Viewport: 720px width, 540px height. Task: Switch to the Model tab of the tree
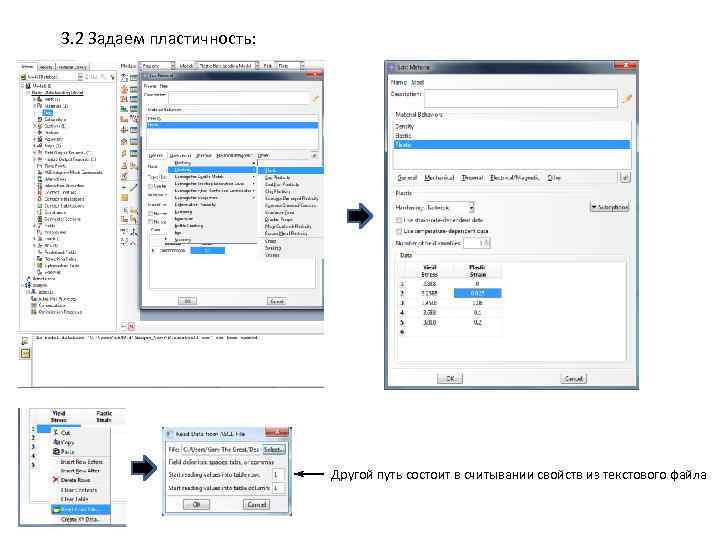tap(28, 67)
